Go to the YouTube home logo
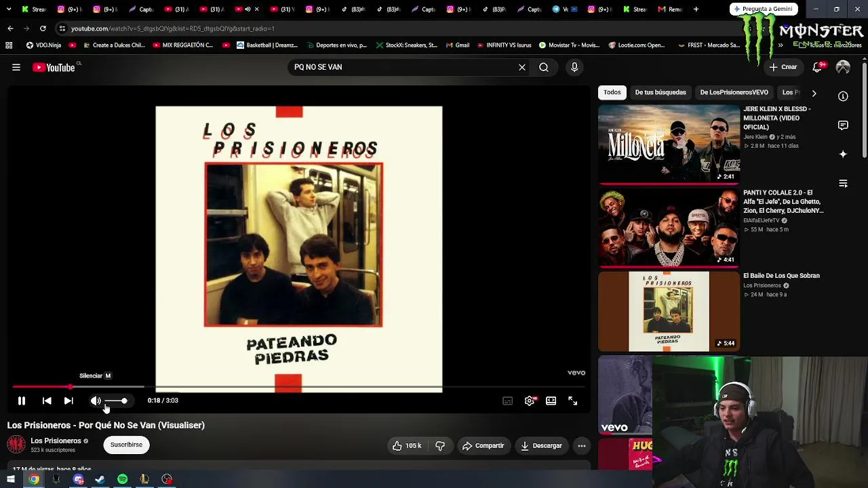The width and height of the screenshot is (868, 488). click(x=54, y=67)
